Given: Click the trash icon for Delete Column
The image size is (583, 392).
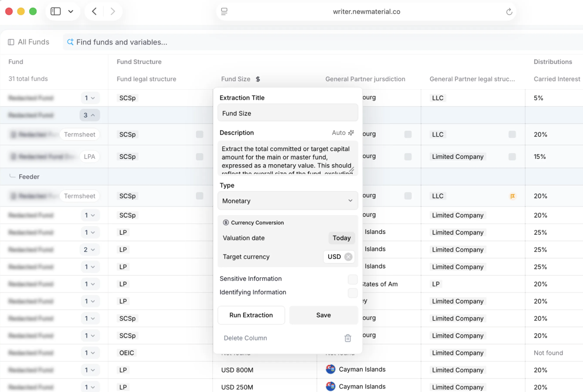Looking at the screenshot, I should [348, 338].
